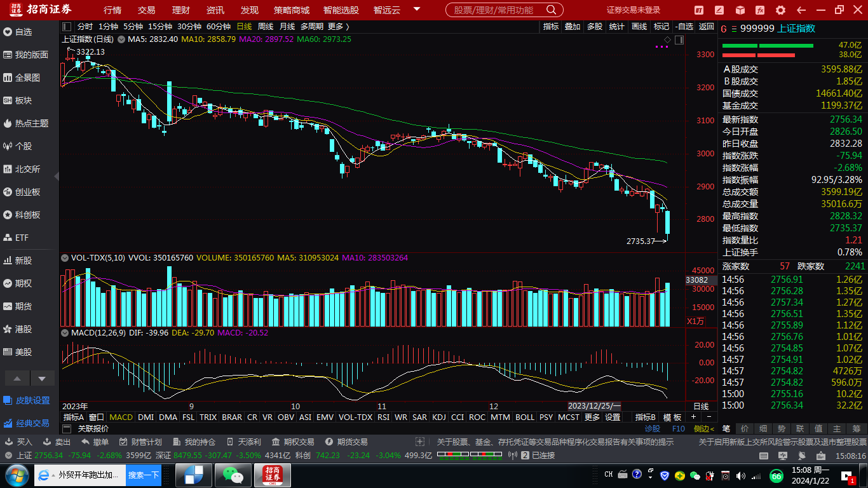868x488 pixels.
Task: Open the BT toolbar icon
Action: click(x=699, y=10)
